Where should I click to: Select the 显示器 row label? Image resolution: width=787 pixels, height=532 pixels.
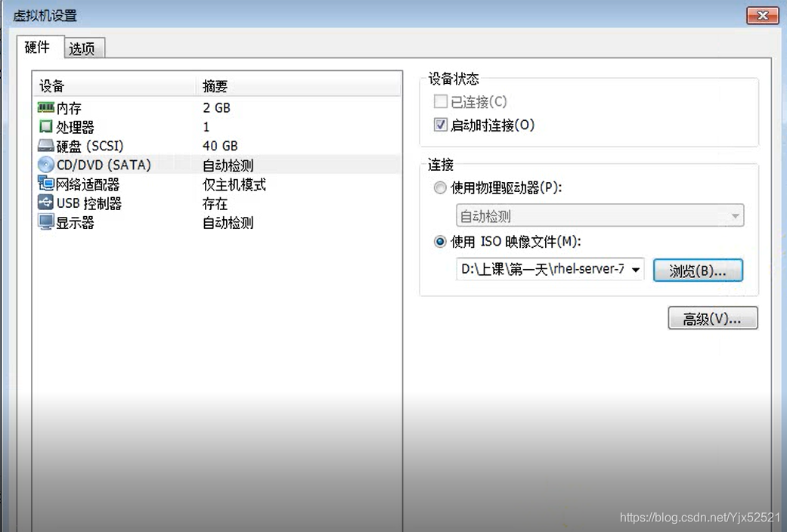click(76, 222)
